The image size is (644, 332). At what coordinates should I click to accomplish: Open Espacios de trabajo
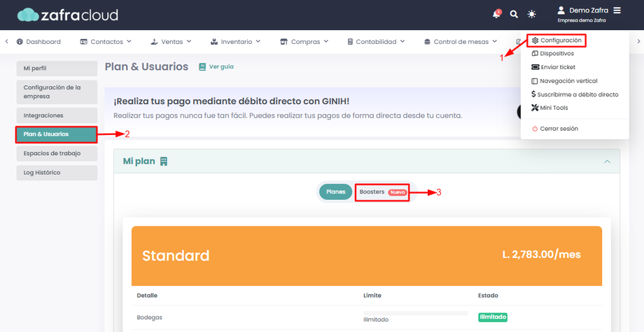coord(57,153)
